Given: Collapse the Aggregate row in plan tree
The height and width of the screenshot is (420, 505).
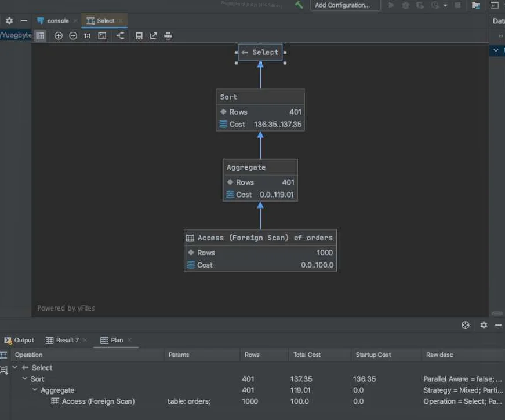Looking at the screenshot, I should pyautogui.click(x=34, y=390).
